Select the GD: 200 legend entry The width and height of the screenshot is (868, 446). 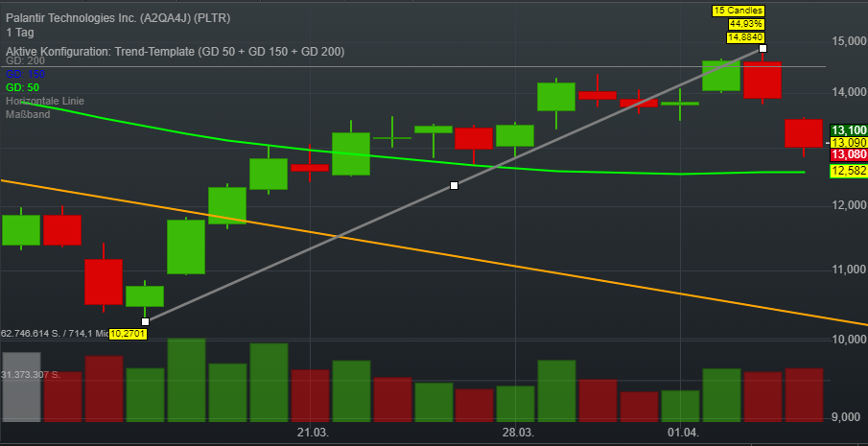[x=26, y=61]
